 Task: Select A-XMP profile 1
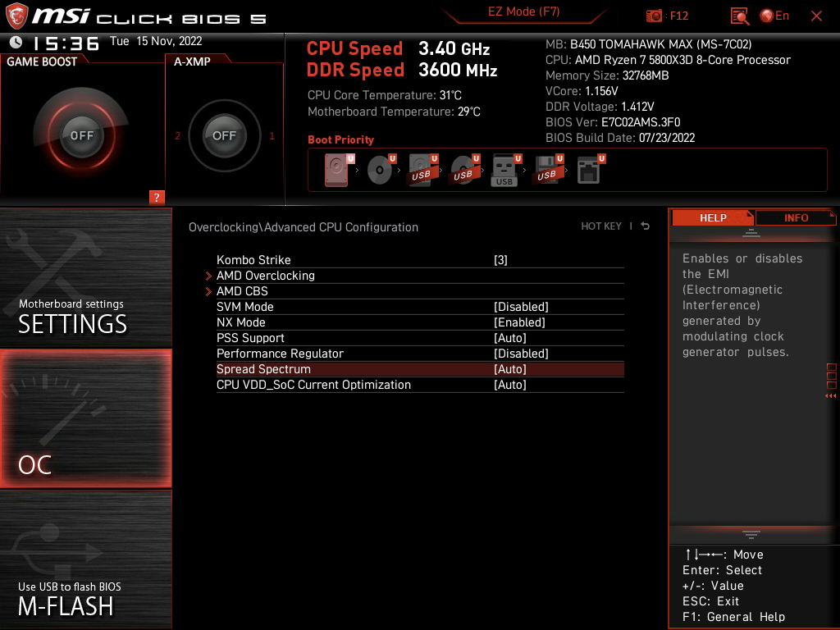272,136
